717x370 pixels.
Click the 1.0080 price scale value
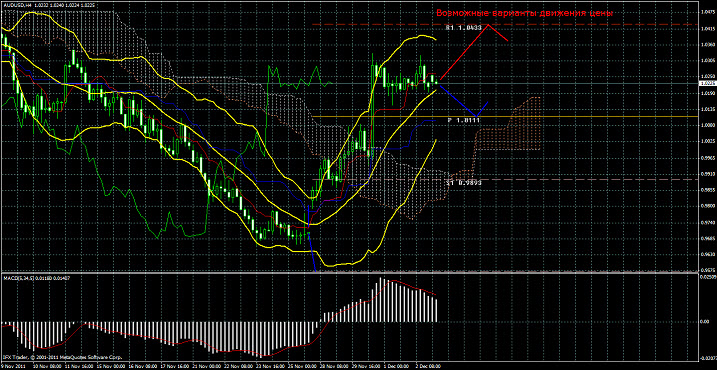(708, 125)
